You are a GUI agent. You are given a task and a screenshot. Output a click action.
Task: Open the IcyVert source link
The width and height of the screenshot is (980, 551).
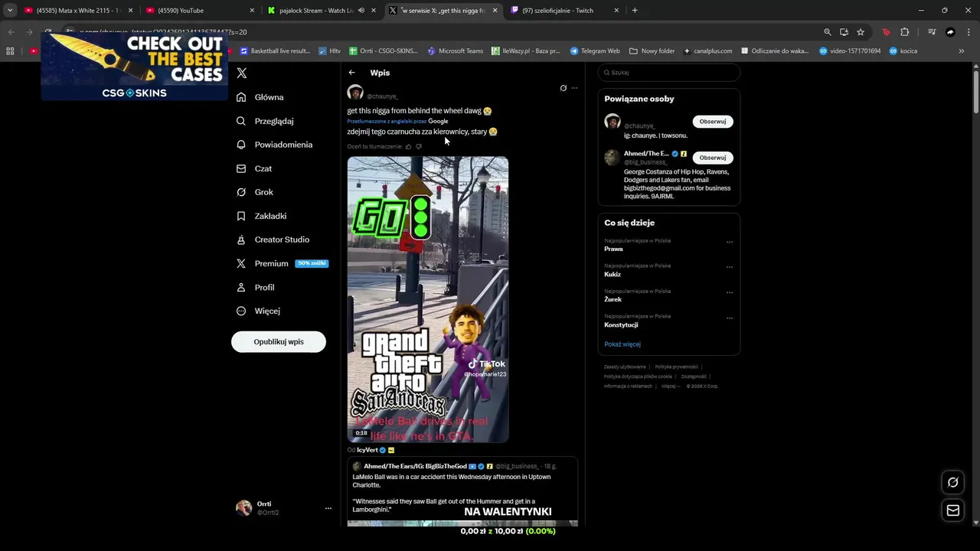pyautogui.click(x=367, y=450)
